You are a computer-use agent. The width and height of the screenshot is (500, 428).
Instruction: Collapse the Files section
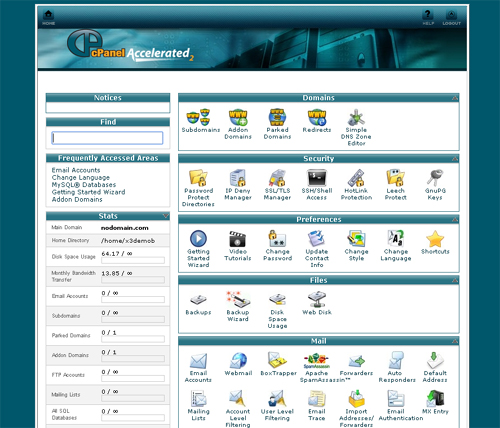click(x=455, y=281)
